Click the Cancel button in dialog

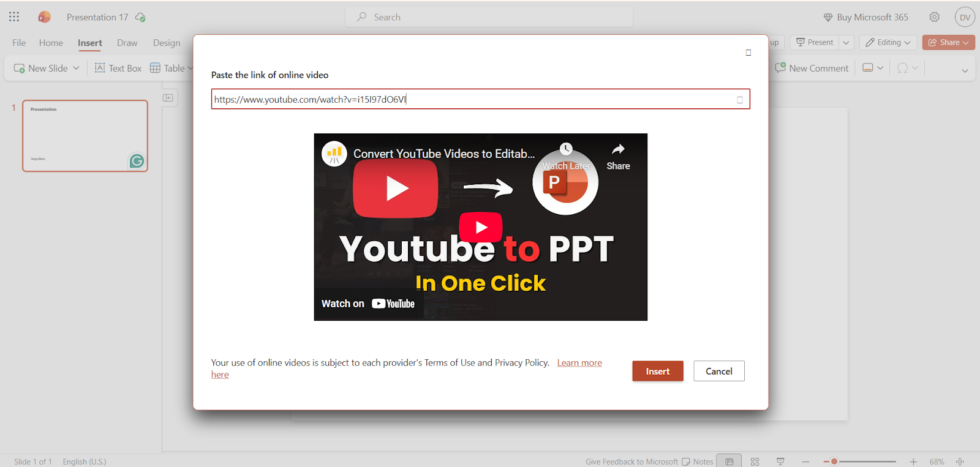(719, 371)
